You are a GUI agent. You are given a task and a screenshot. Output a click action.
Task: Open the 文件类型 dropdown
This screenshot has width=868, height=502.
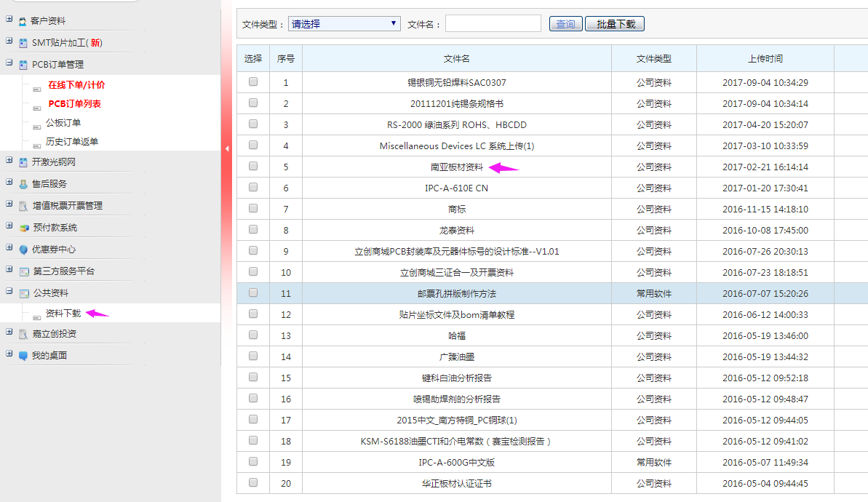pyautogui.click(x=344, y=24)
